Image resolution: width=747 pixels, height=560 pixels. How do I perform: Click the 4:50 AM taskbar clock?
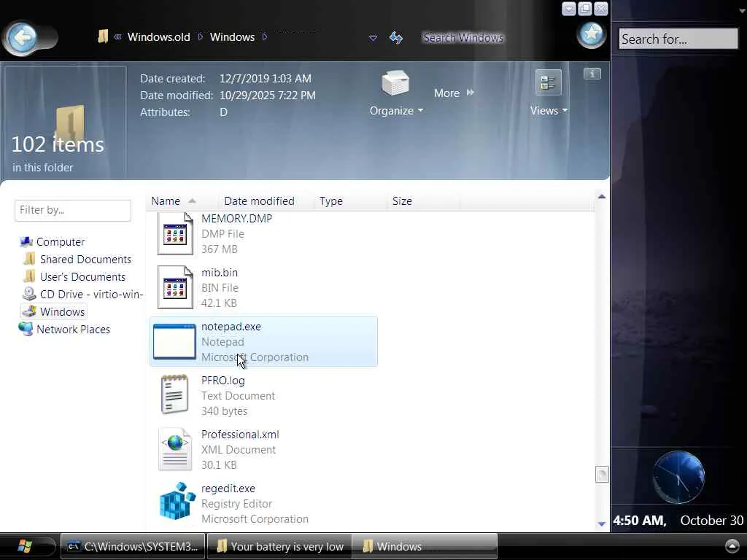click(x=640, y=521)
